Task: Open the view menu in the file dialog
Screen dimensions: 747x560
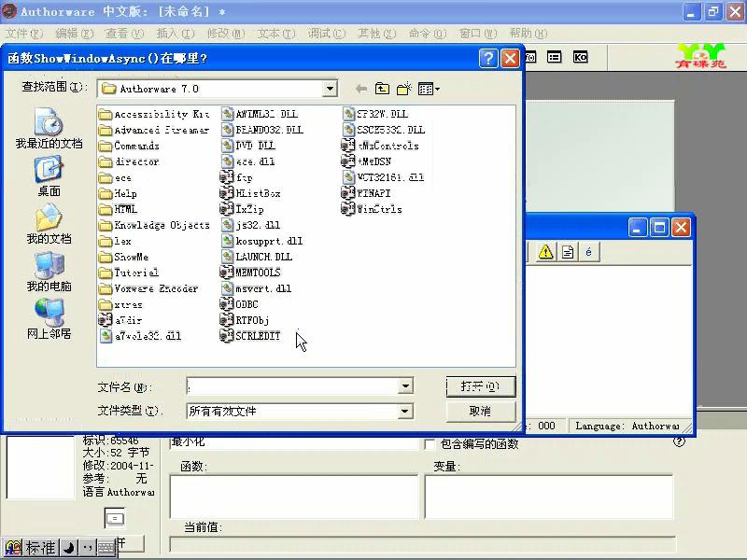Action: [429, 89]
